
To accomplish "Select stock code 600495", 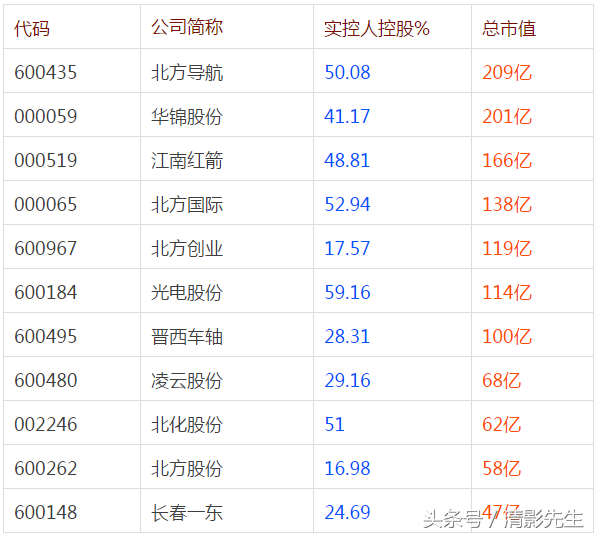I will coord(46,336).
